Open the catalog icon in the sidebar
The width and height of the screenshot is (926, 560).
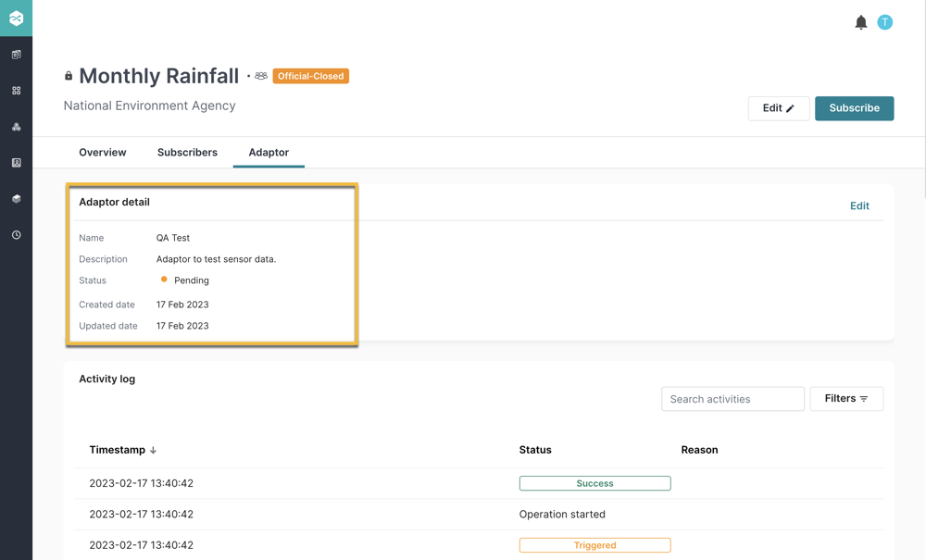pos(15,54)
